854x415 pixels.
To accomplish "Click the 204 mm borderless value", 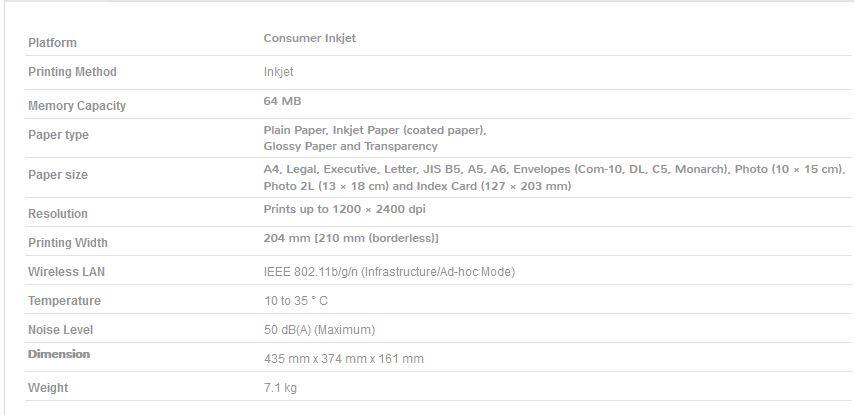I will 351,239.
